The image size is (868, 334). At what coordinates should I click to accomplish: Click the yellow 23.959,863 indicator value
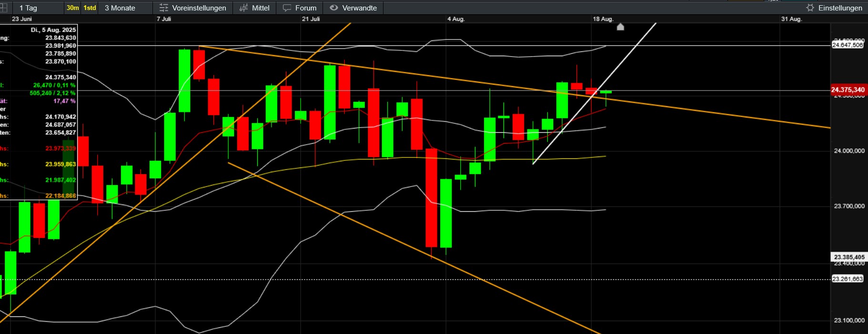(x=61, y=164)
